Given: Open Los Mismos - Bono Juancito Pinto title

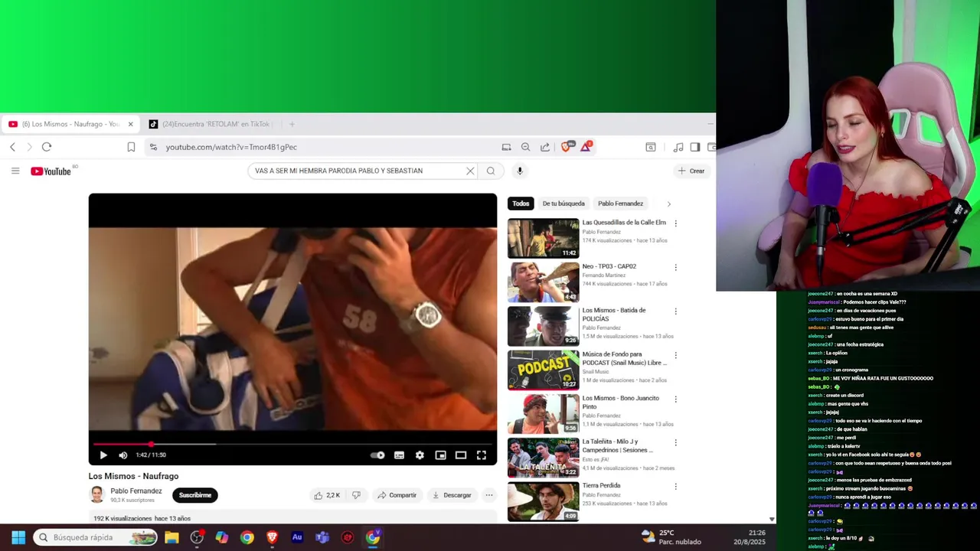Looking at the screenshot, I should pos(620,403).
